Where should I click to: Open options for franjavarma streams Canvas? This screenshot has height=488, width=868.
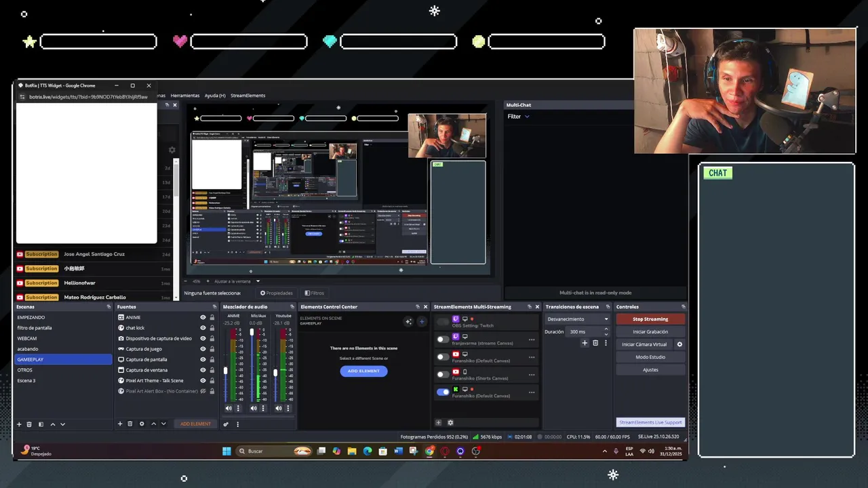click(x=532, y=340)
